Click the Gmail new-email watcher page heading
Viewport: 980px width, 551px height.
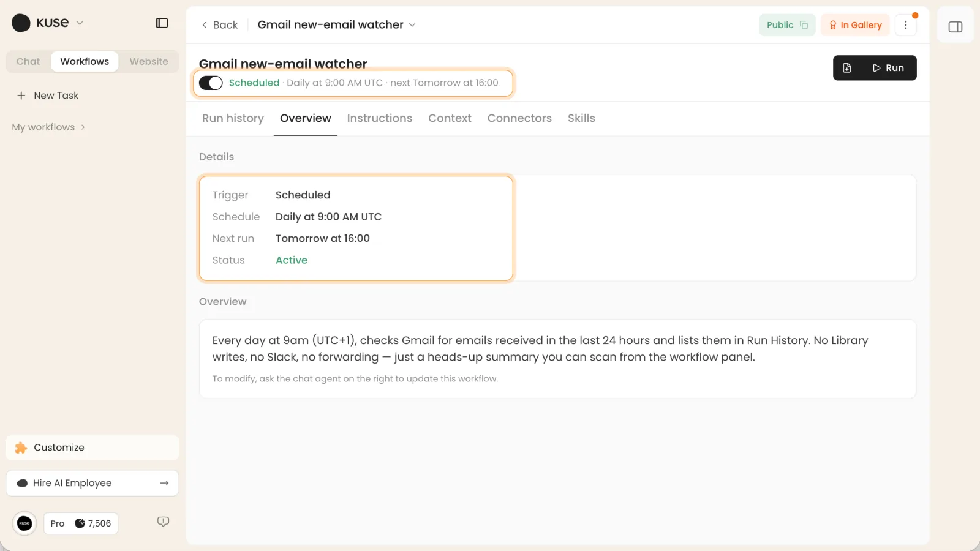[283, 64]
